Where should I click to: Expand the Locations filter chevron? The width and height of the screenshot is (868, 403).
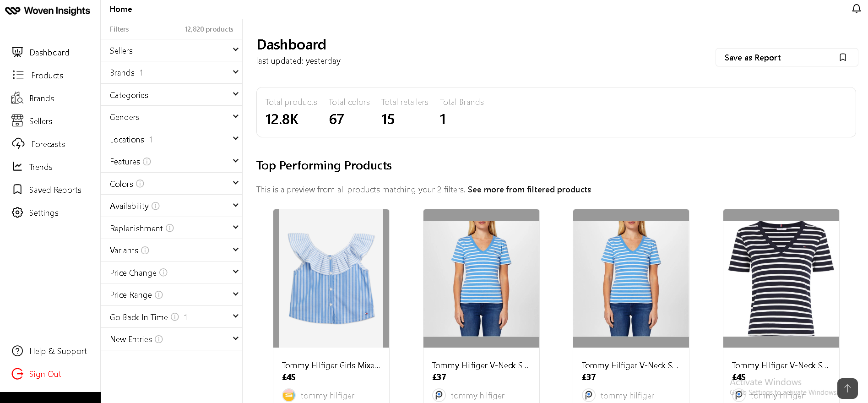[x=236, y=139]
